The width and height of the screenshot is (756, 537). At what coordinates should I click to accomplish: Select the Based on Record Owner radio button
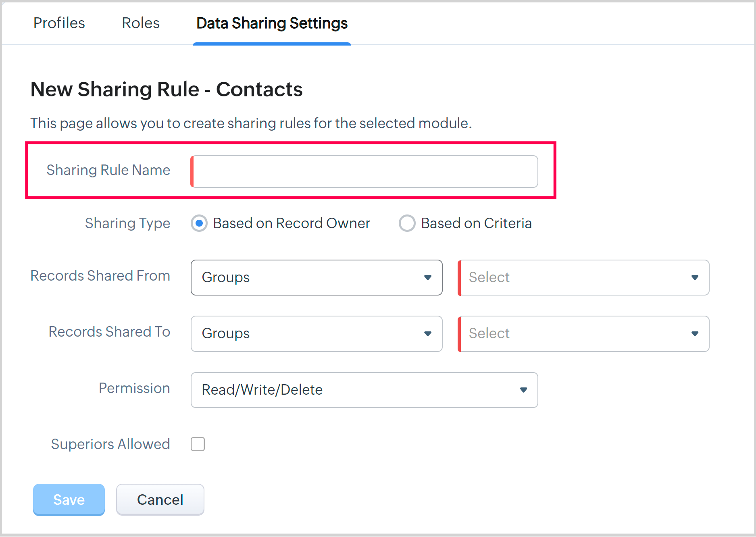click(199, 223)
